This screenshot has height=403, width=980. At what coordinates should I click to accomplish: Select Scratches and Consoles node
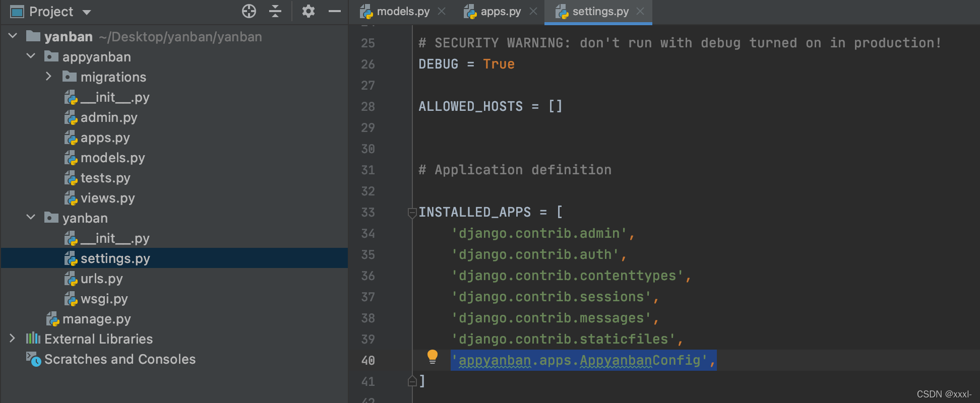point(120,359)
